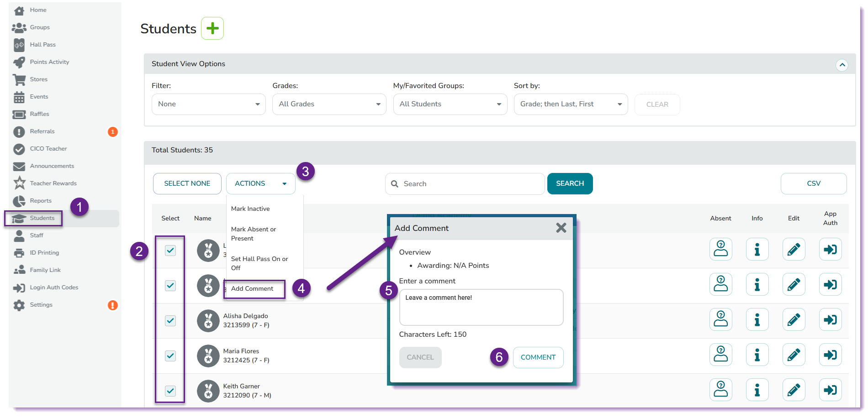Click COMMENT button in Add Comment dialog
Screen dimensions: 868x418
[x=538, y=357]
